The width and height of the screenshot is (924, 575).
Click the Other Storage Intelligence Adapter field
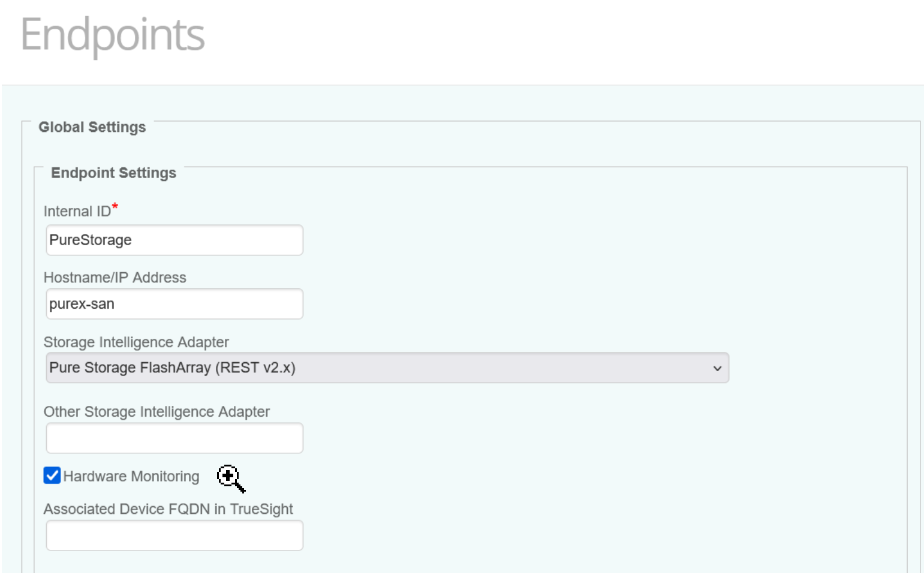[x=174, y=438]
